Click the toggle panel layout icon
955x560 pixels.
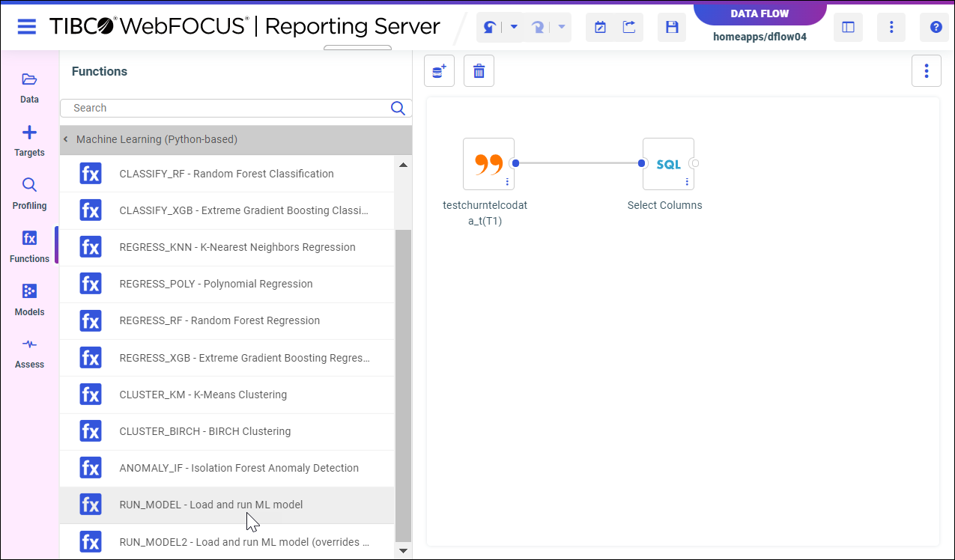coord(848,28)
